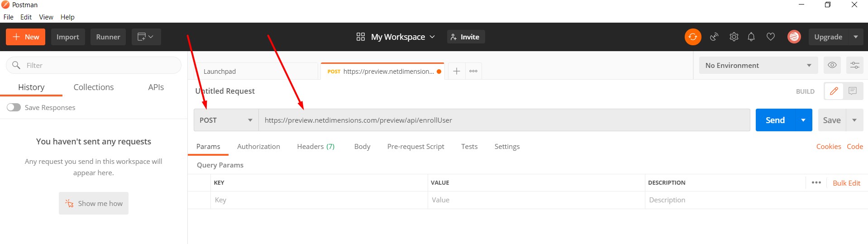This screenshot has width=868, height=244.
Task: Click the query param Key field
Action: pyautogui.click(x=319, y=200)
